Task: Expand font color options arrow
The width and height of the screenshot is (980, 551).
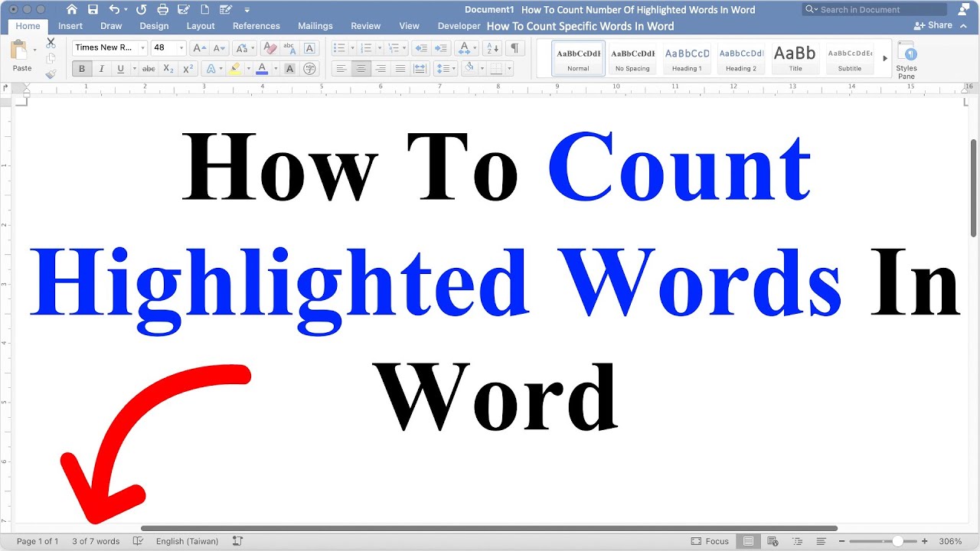Action: [x=274, y=69]
